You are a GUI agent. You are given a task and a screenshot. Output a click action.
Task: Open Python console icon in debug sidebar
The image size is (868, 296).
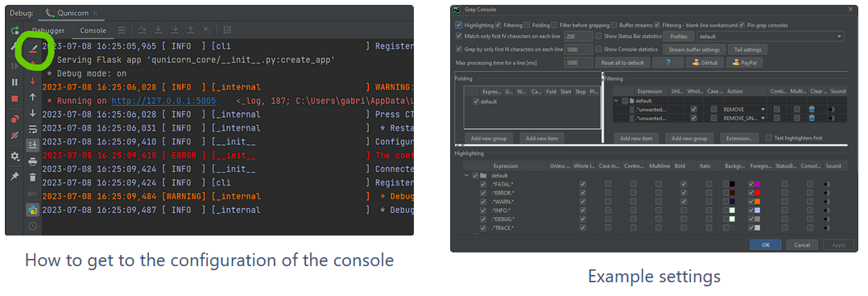coord(33,210)
